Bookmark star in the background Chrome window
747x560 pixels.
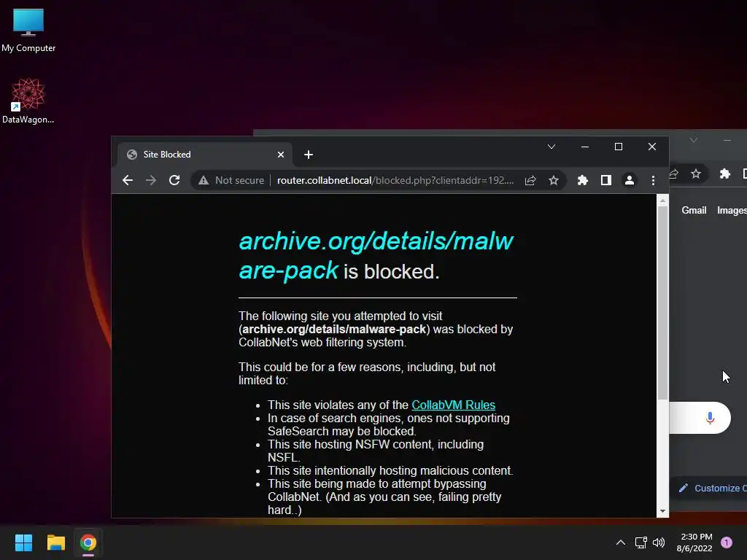(695, 174)
